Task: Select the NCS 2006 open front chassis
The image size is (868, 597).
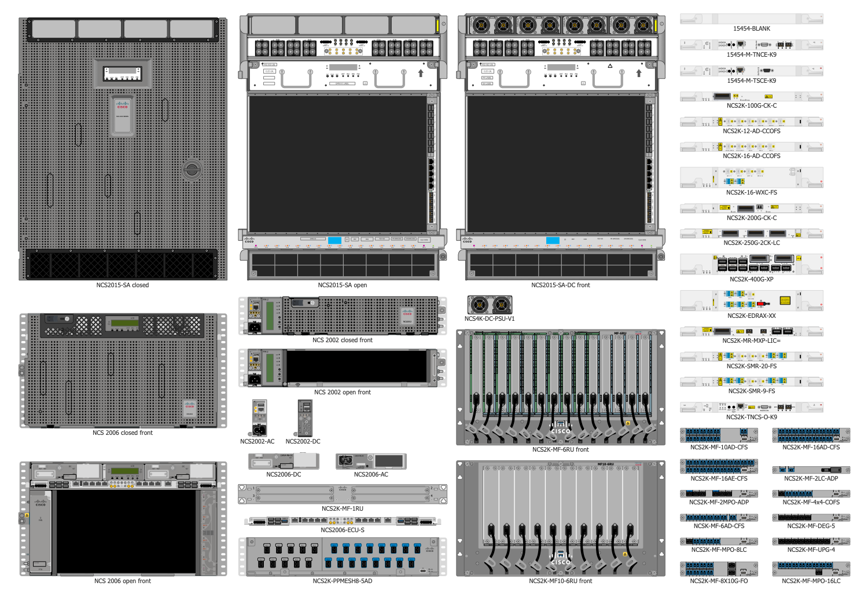Action: click(123, 519)
